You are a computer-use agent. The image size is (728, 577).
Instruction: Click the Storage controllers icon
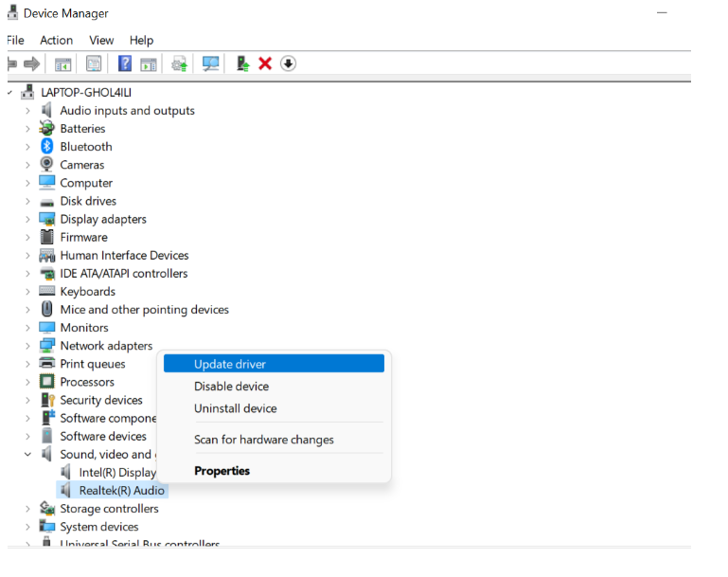[x=47, y=508]
